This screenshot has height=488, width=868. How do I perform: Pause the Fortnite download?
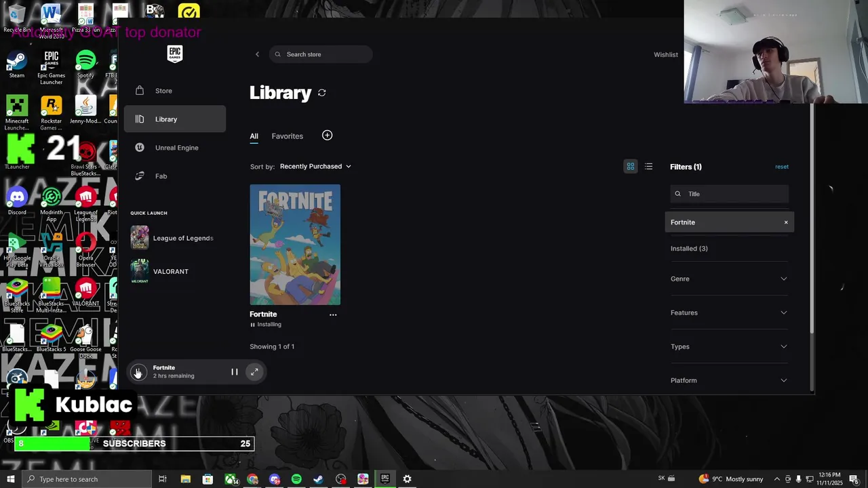point(235,372)
